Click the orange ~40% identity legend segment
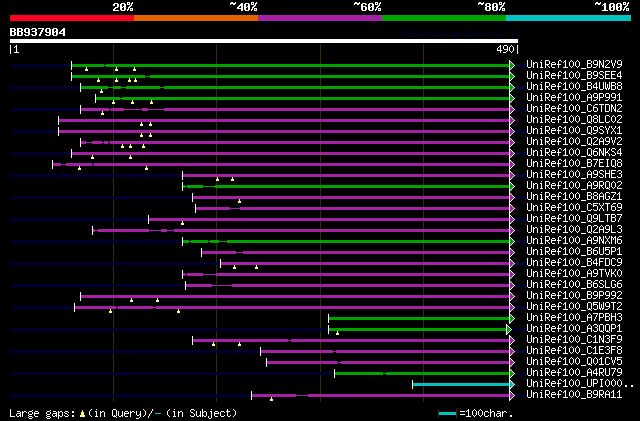Screen dimensions: 640x421 click(x=196, y=18)
